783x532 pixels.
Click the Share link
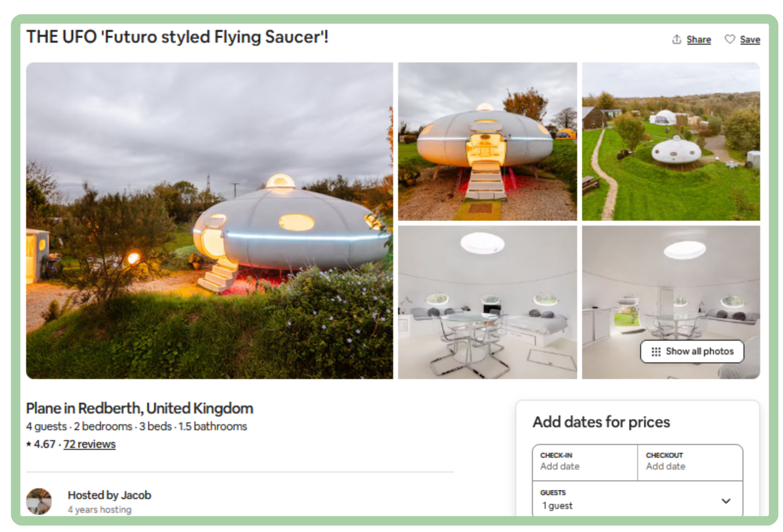tap(698, 39)
